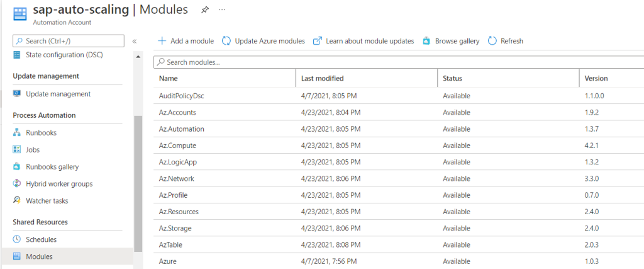Open Runbooks gallery in sidebar
The width and height of the screenshot is (644, 269).
tap(52, 167)
